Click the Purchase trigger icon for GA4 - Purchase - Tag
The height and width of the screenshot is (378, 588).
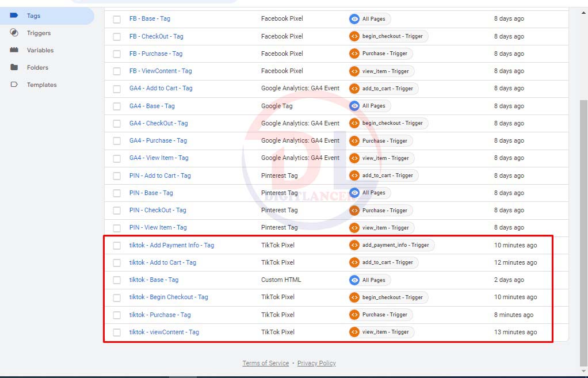(354, 140)
